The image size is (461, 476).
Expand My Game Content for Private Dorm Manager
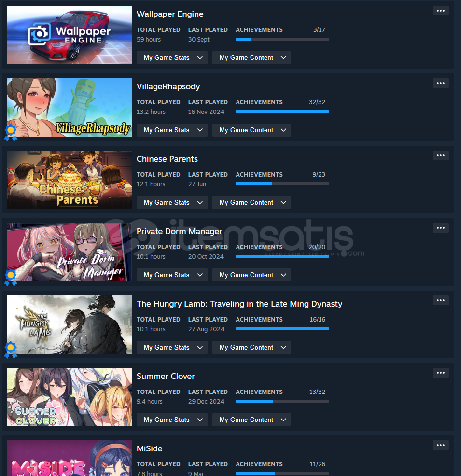click(251, 275)
